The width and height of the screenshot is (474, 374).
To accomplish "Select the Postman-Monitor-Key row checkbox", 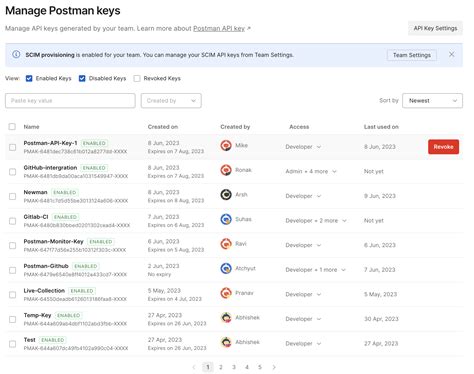I will (12, 245).
